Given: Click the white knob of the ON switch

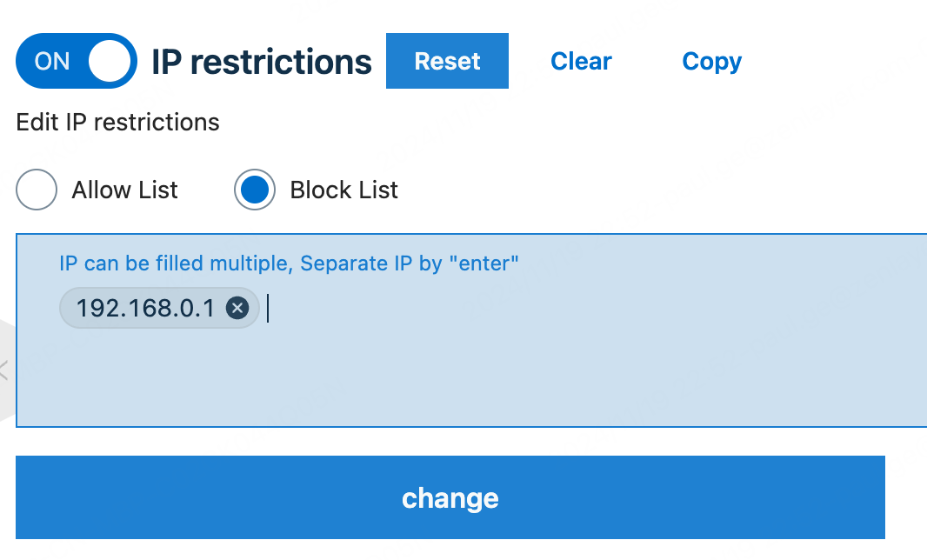Looking at the screenshot, I should [110, 62].
